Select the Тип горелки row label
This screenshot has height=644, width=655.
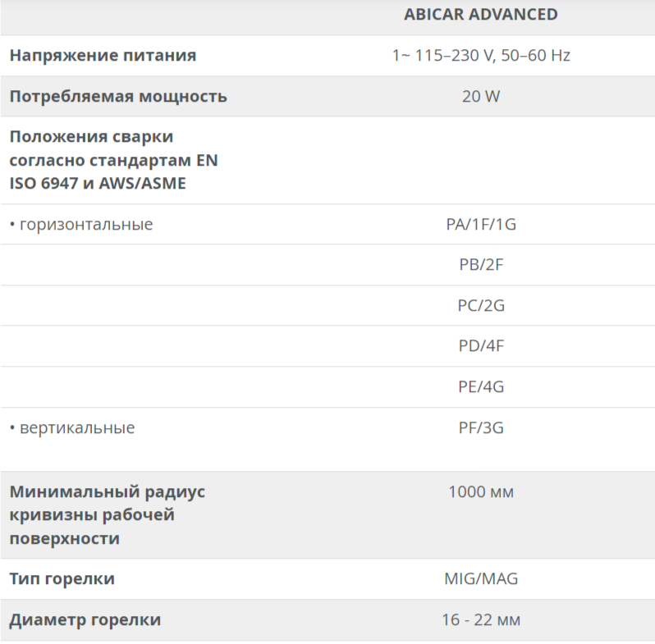pyautogui.click(x=62, y=578)
